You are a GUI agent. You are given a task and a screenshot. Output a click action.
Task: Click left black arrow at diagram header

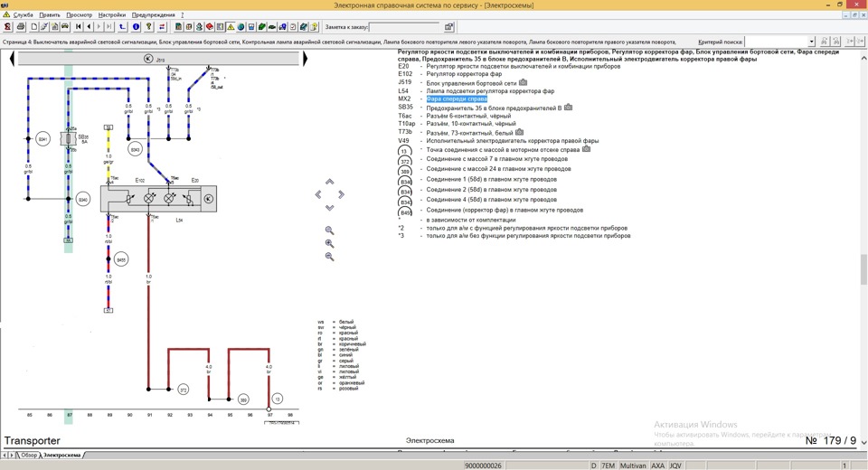coord(12,58)
